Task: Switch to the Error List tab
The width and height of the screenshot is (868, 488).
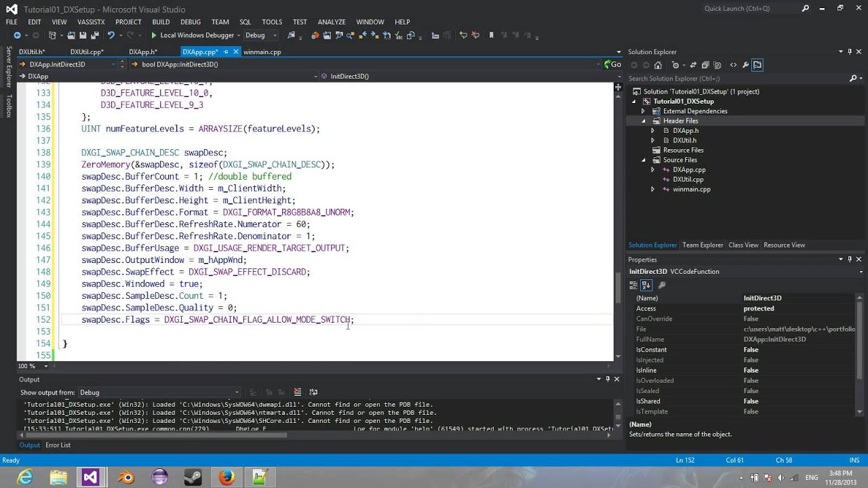Action: [58, 445]
